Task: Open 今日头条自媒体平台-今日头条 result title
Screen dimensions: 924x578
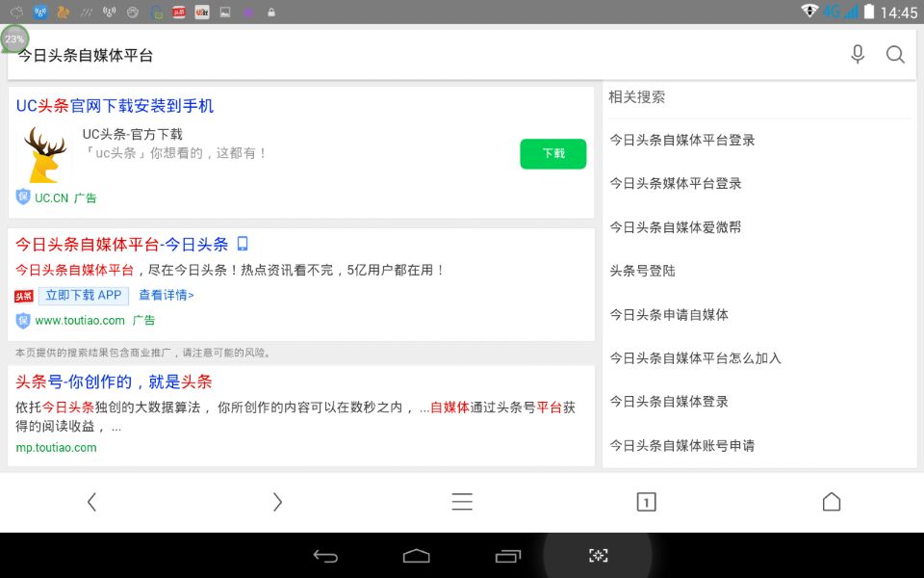Action: [122, 244]
